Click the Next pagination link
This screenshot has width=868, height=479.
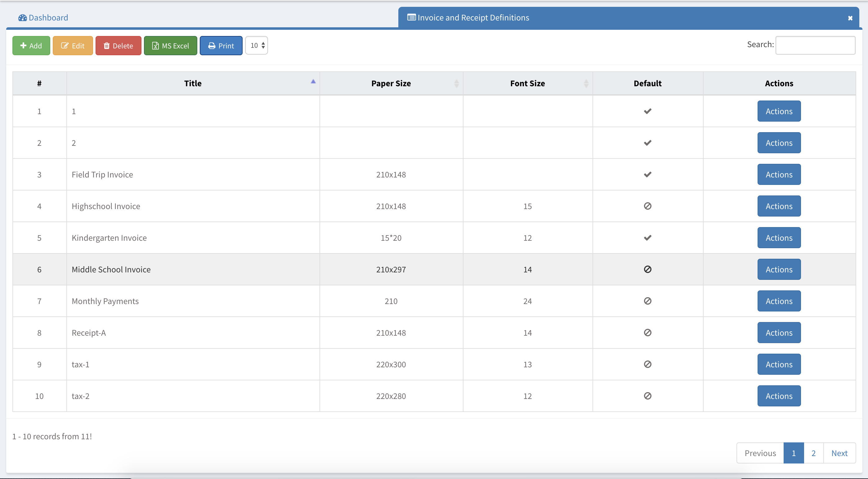pyautogui.click(x=839, y=453)
